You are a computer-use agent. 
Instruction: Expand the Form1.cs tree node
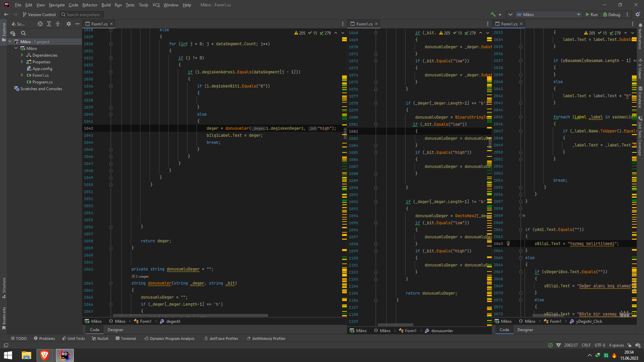(22, 75)
